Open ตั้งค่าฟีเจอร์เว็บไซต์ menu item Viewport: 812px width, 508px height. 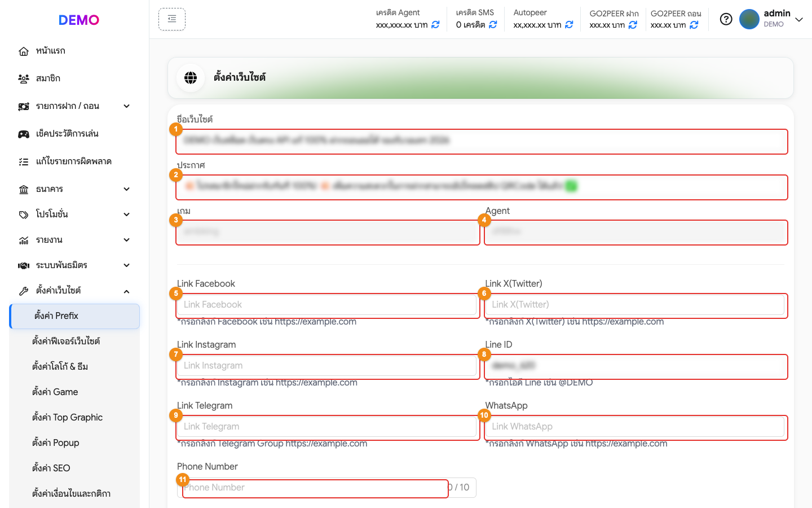click(x=74, y=341)
